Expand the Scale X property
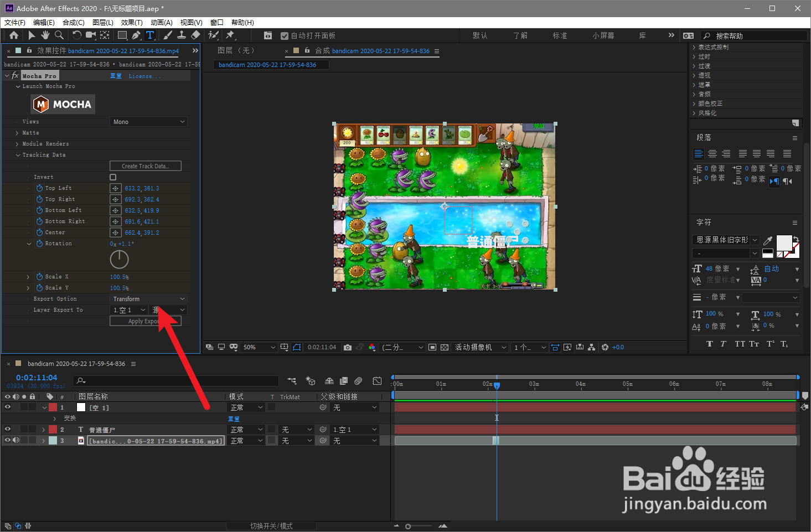The image size is (811, 532). 28,277
